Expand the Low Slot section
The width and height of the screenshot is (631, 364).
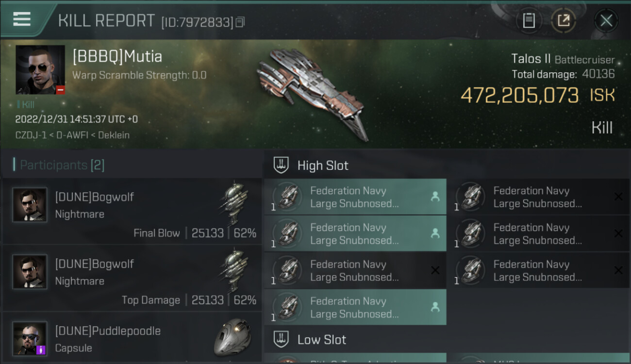[321, 339]
